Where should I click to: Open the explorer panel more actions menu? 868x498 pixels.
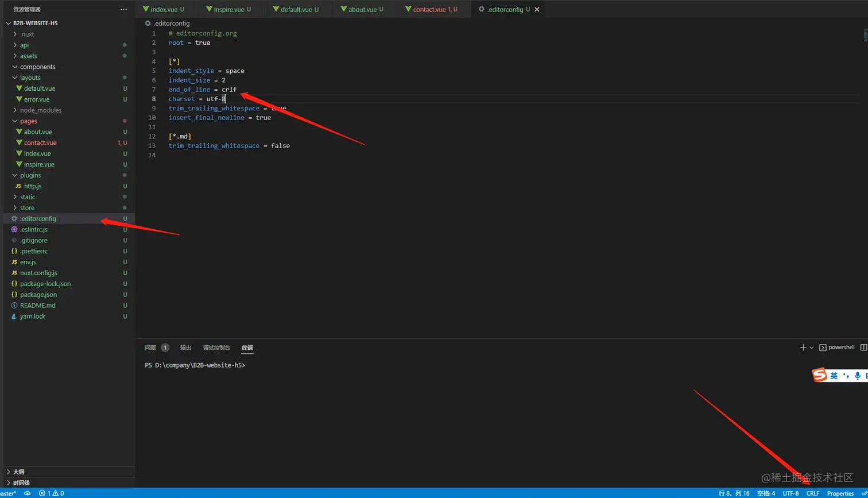tap(123, 9)
